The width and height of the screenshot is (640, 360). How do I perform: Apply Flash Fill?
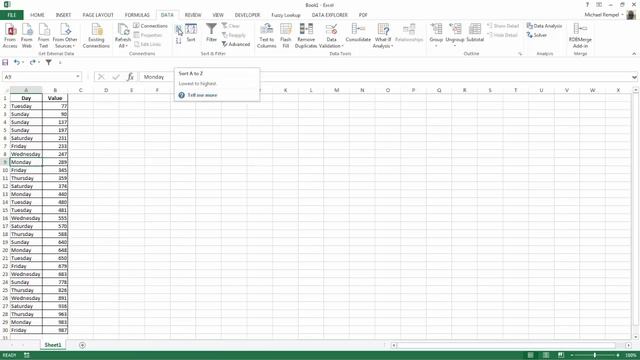(286, 36)
